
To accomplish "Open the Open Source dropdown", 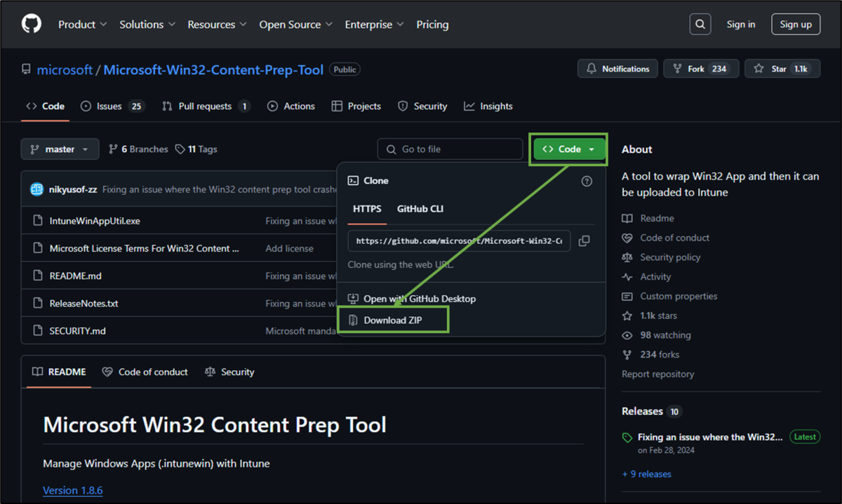I will [295, 24].
